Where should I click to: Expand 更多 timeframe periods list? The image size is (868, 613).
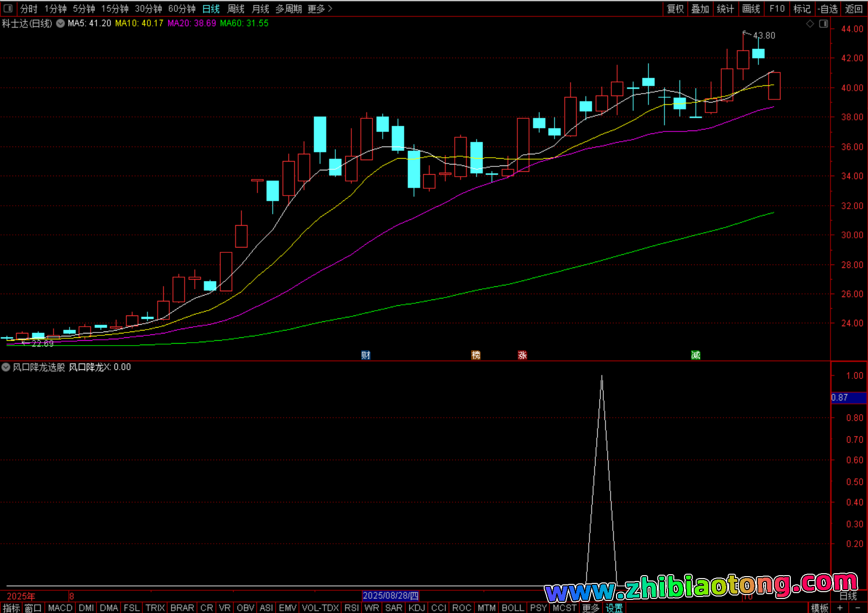319,9
